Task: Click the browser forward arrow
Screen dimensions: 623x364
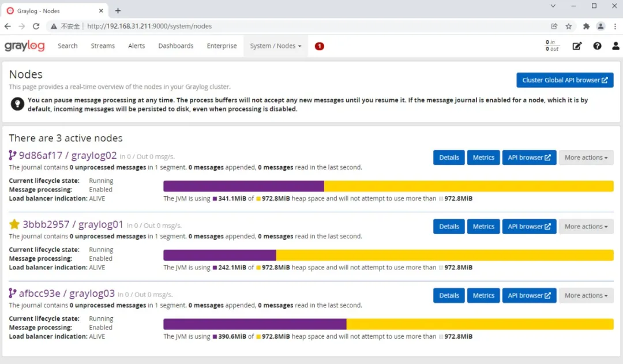Action: [22, 26]
